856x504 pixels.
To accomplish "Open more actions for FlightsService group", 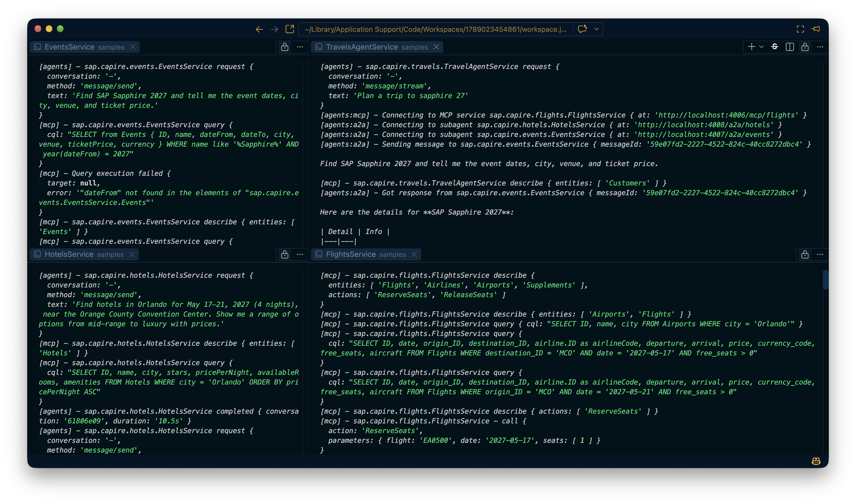I will 820,254.
